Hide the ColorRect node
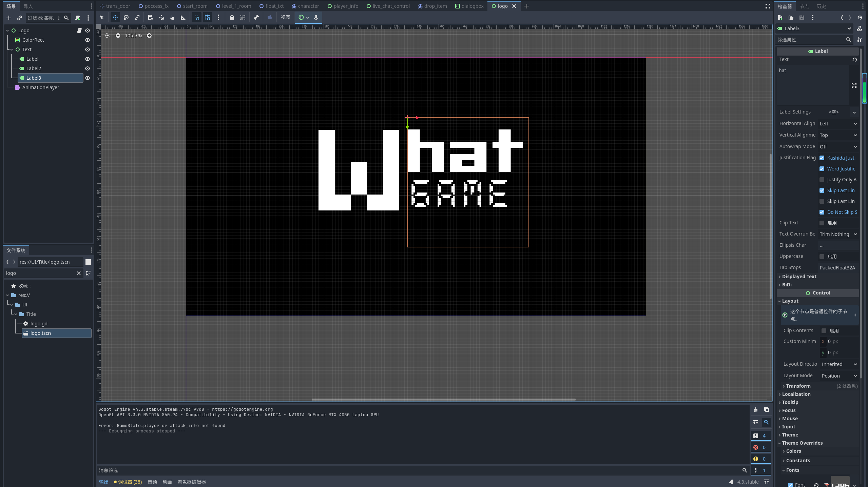This screenshot has height=487, width=868. click(x=88, y=40)
